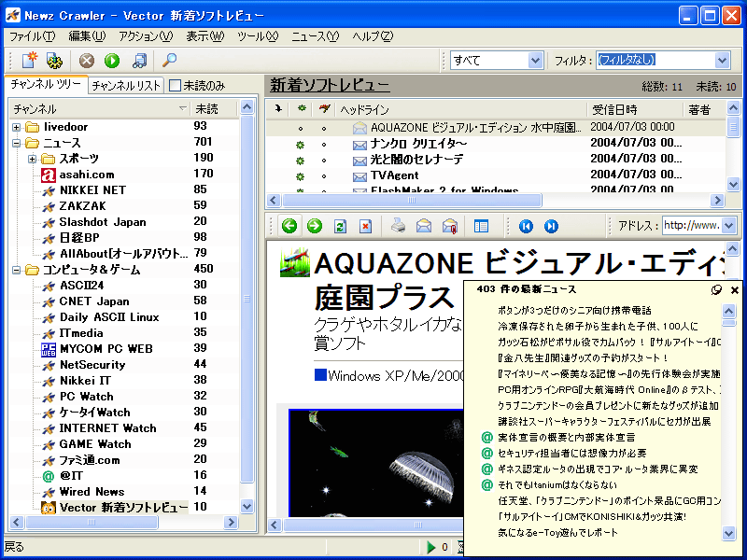The height and width of the screenshot is (560, 747).
Task: Toggle the 未読のみ checkbox
Action: (x=176, y=85)
